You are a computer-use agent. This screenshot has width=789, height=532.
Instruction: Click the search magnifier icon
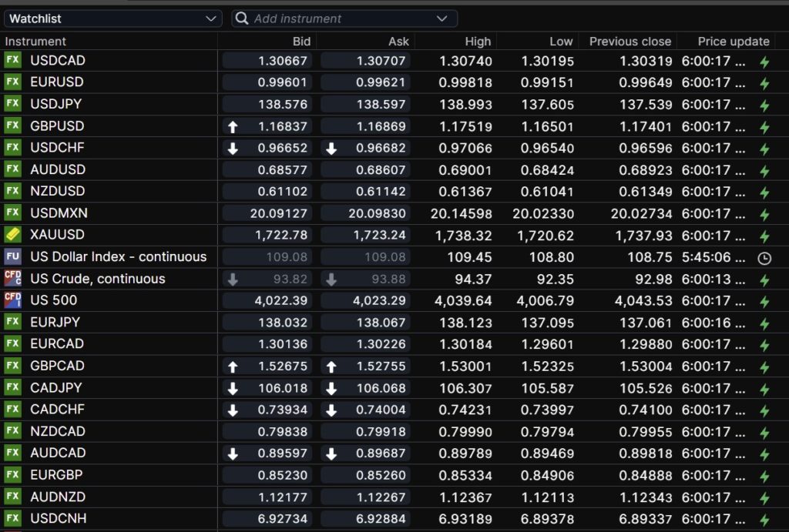(242, 18)
